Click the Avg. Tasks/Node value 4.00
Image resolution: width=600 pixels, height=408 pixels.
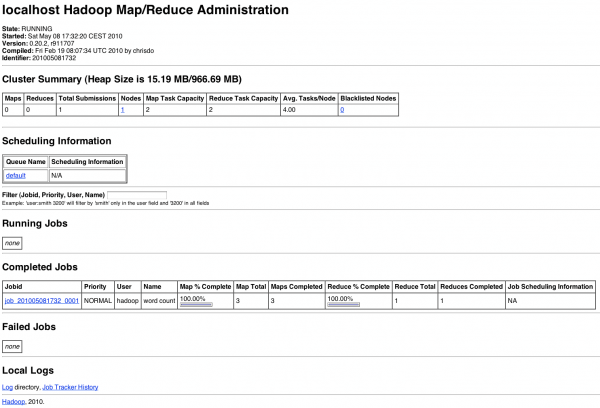(309, 110)
